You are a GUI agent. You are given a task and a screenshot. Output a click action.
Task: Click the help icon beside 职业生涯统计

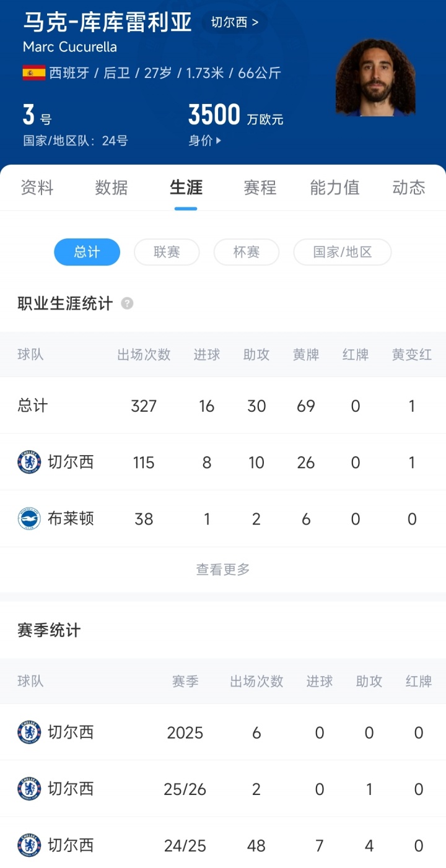click(127, 303)
